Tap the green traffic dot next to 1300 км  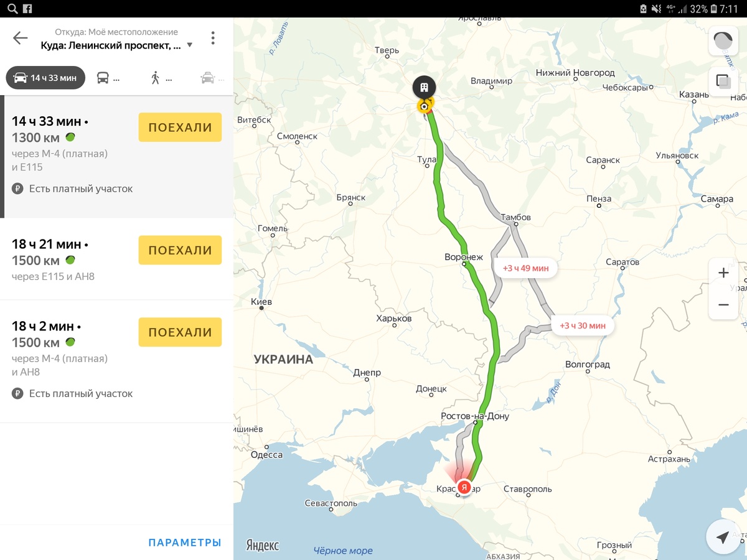(70, 138)
